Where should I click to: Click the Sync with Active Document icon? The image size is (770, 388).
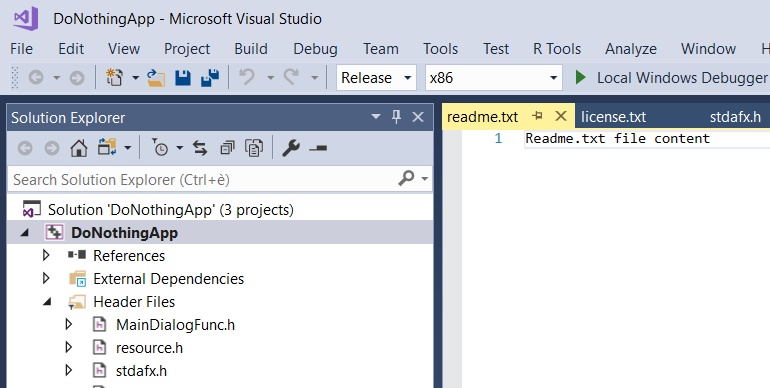(x=199, y=148)
